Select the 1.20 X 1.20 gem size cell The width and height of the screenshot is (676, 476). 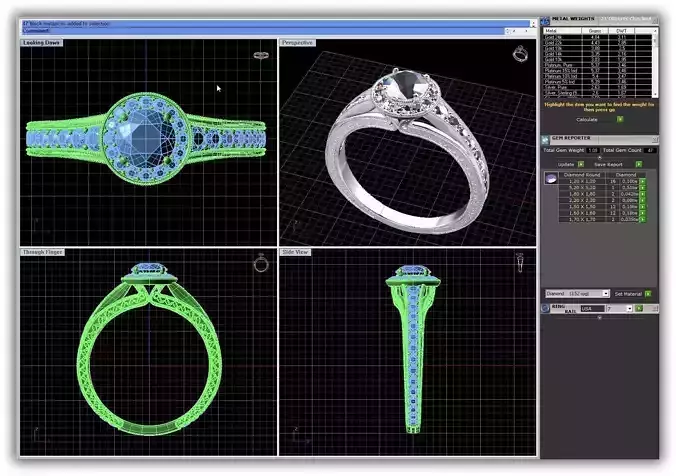(x=582, y=181)
